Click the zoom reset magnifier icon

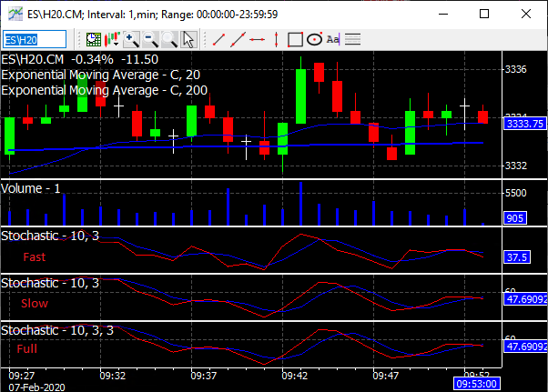point(170,39)
